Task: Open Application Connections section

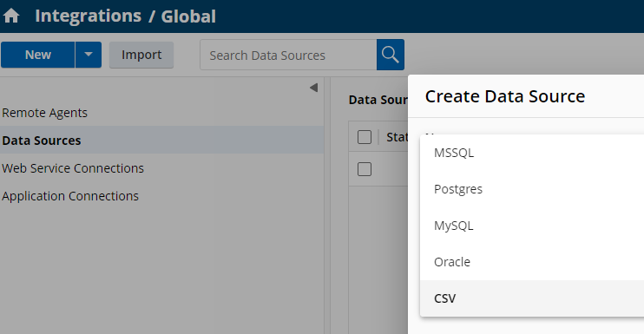Action: click(x=70, y=196)
